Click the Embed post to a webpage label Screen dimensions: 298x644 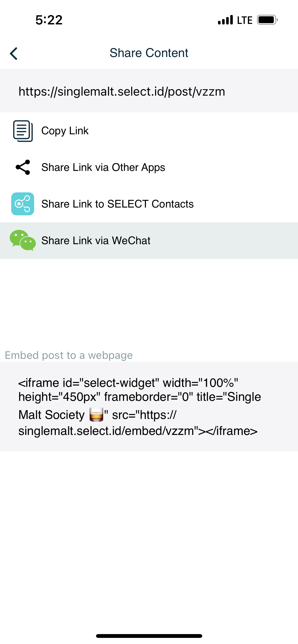(x=69, y=355)
